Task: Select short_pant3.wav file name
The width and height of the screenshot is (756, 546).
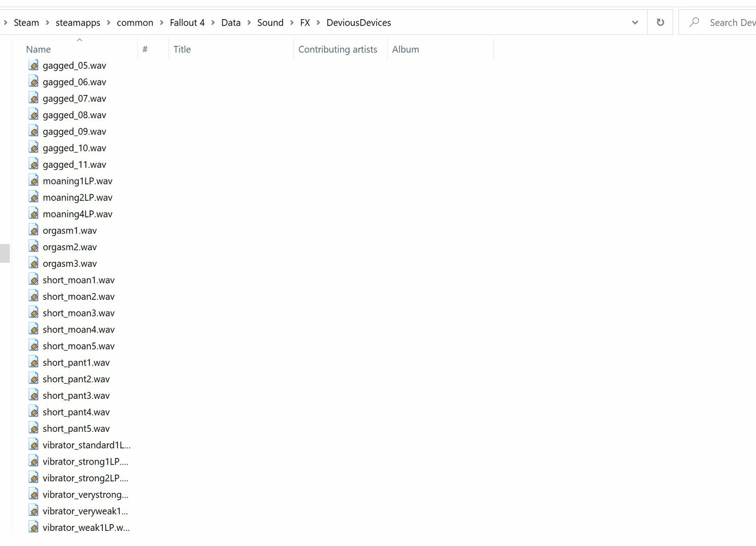Action: click(x=76, y=395)
